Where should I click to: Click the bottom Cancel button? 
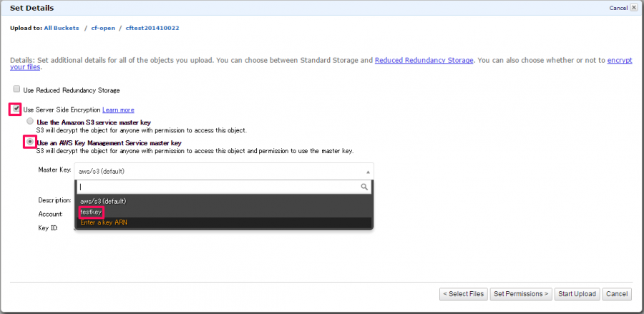click(x=617, y=294)
